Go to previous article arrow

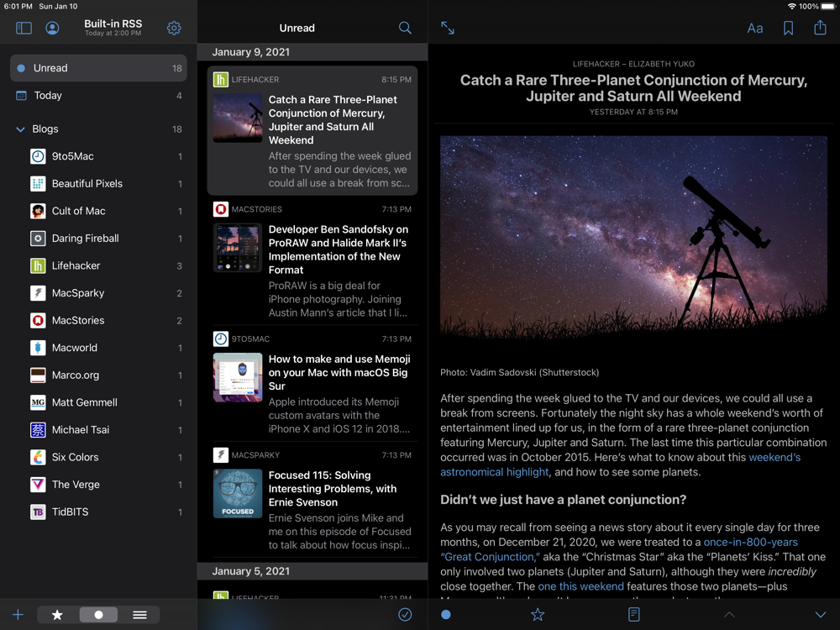729,615
